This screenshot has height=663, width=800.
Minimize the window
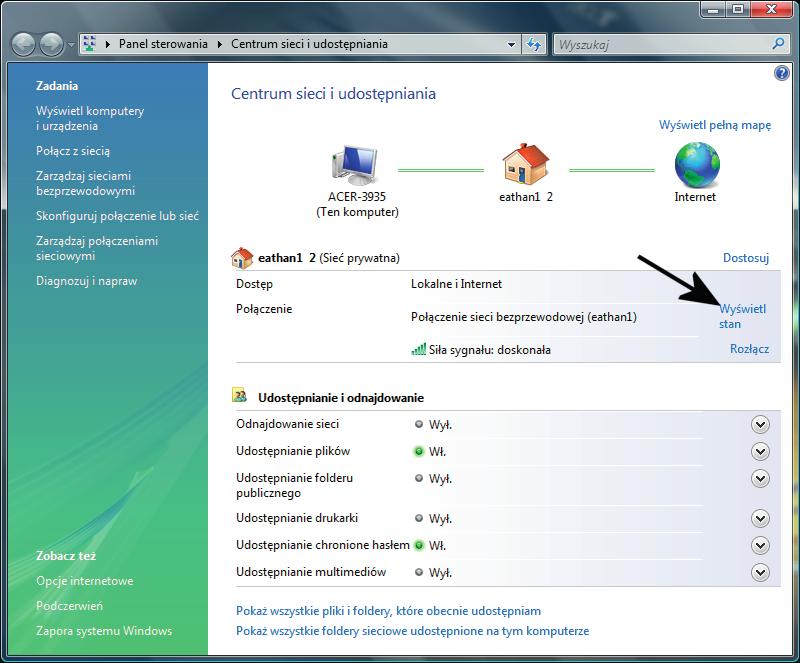[x=713, y=10]
